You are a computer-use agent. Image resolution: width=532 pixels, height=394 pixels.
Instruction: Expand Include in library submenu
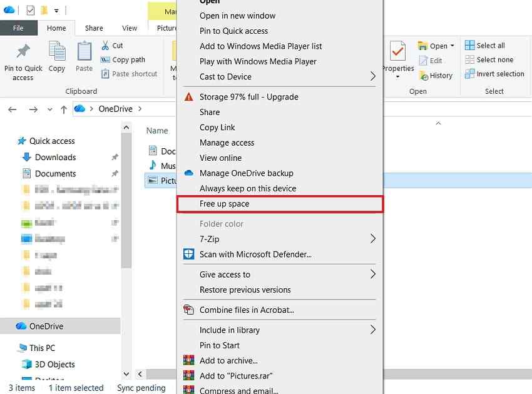(x=372, y=330)
